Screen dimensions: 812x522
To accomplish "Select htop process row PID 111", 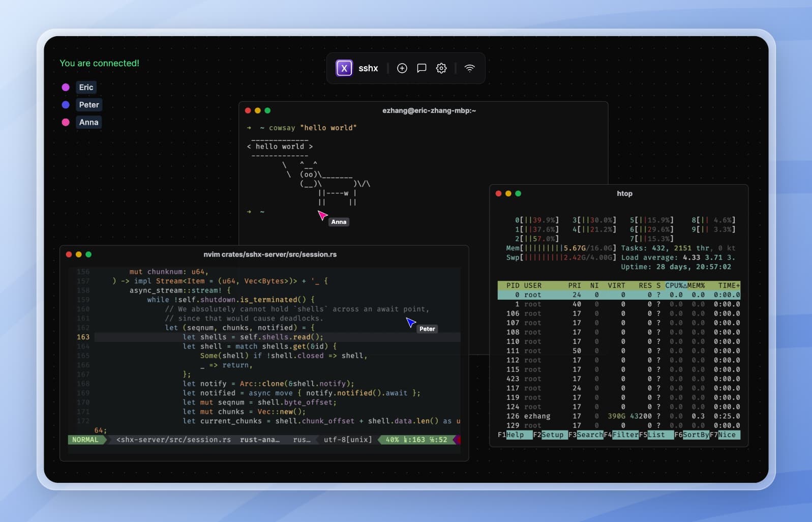I will [619, 351].
